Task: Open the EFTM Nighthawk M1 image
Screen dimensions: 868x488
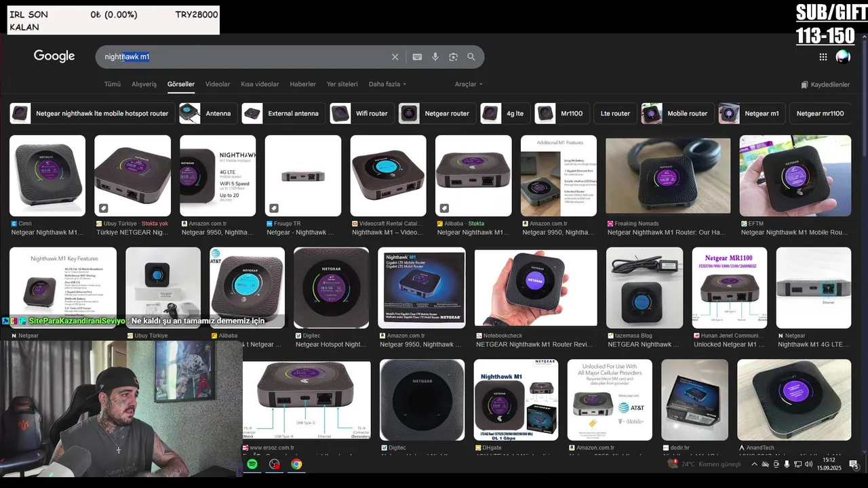Action: click(795, 176)
